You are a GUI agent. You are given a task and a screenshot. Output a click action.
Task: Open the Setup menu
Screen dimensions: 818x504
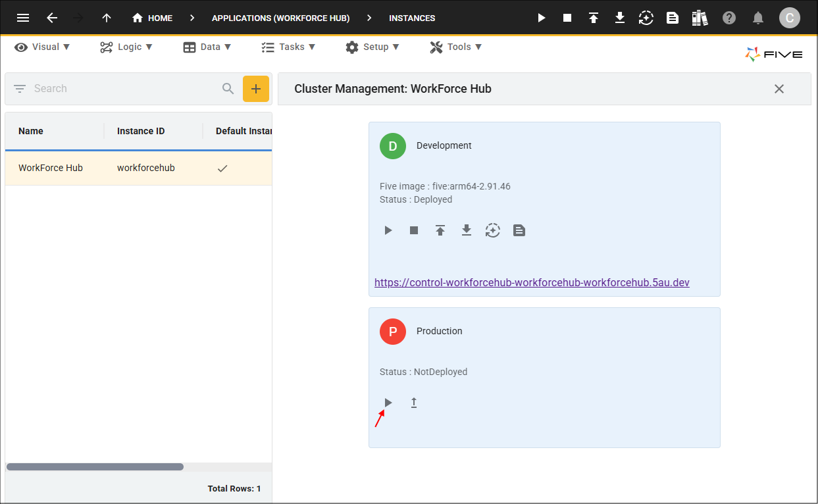(372, 47)
